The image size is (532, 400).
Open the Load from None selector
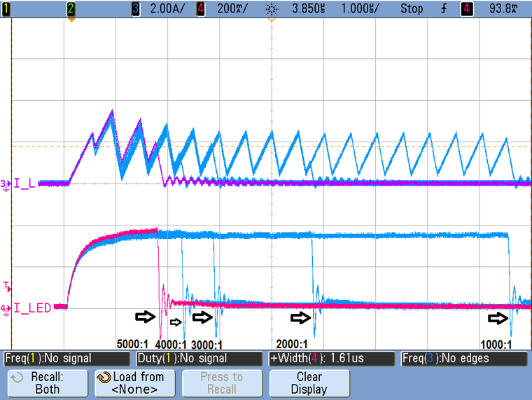coord(135,383)
